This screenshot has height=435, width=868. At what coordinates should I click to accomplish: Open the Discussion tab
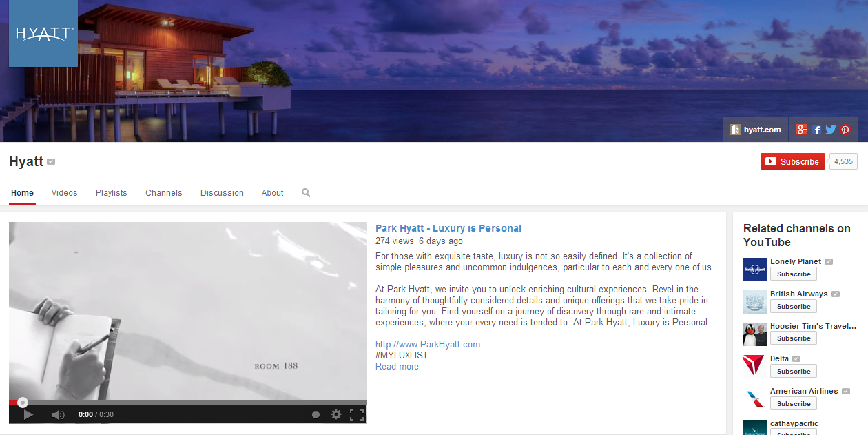(x=222, y=193)
